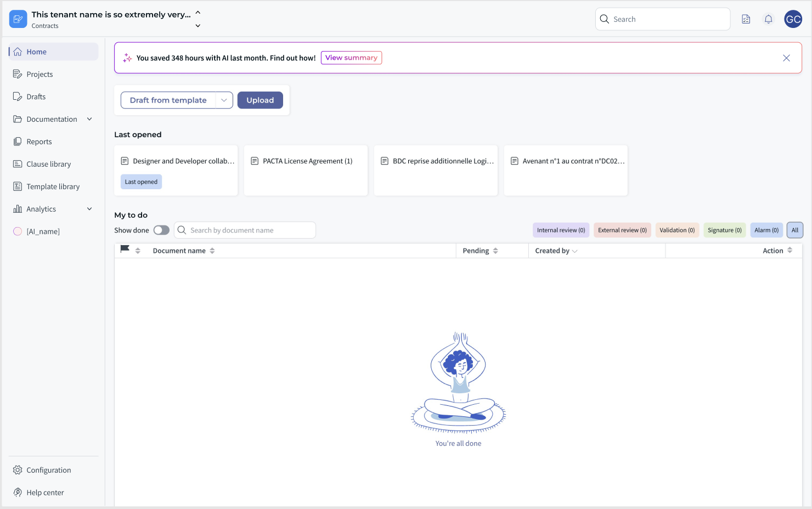Click the search magnifier icon in header

(x=605, y=19)
